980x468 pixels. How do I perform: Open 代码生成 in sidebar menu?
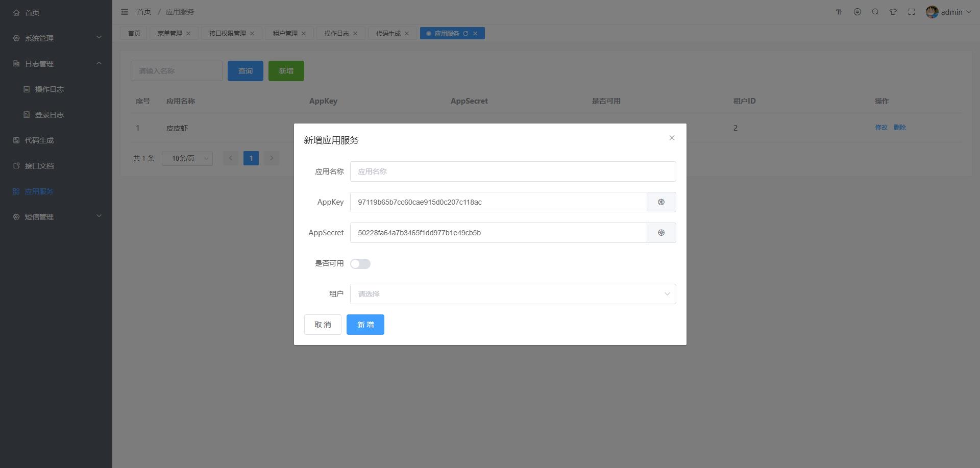pyautogui.click(x=56, y=140)
